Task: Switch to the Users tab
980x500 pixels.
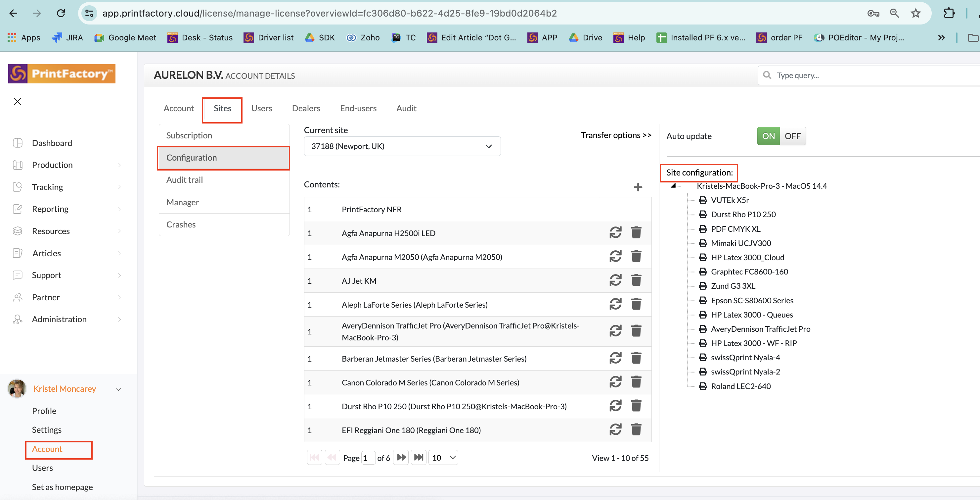Action: point(261,108)
